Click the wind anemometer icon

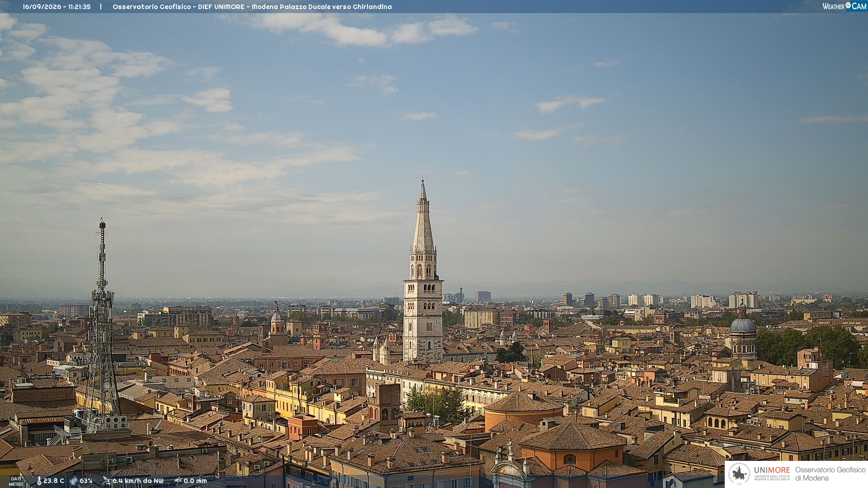point(106,481)
